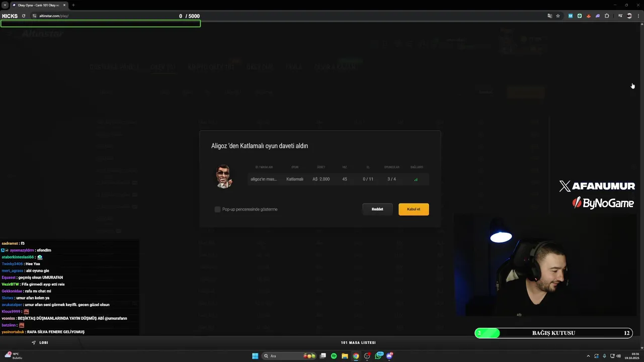
Task: Open a new browser tab
Action: click(x=73, y=5)
